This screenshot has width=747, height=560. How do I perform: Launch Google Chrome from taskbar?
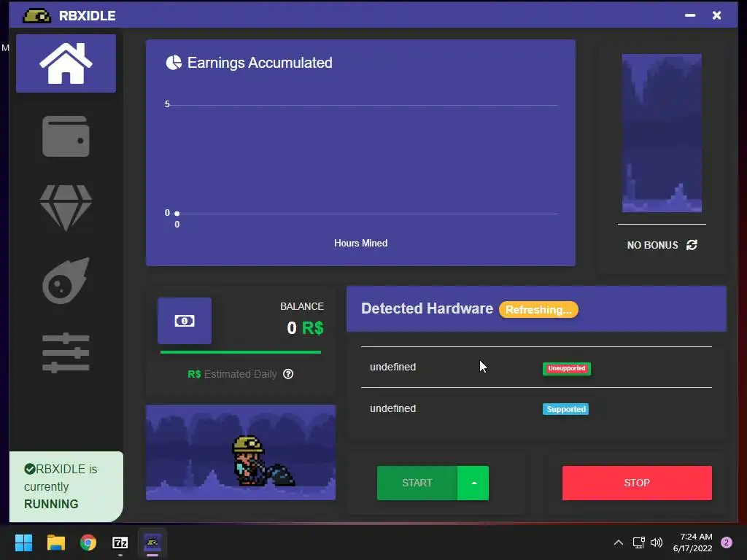[88, 542]
